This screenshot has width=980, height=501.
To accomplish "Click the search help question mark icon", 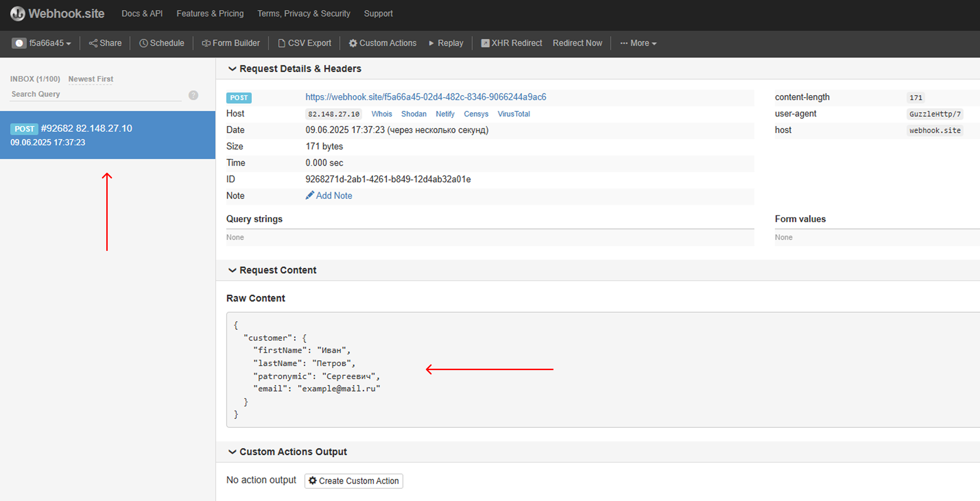I will (x=193, y=95).
